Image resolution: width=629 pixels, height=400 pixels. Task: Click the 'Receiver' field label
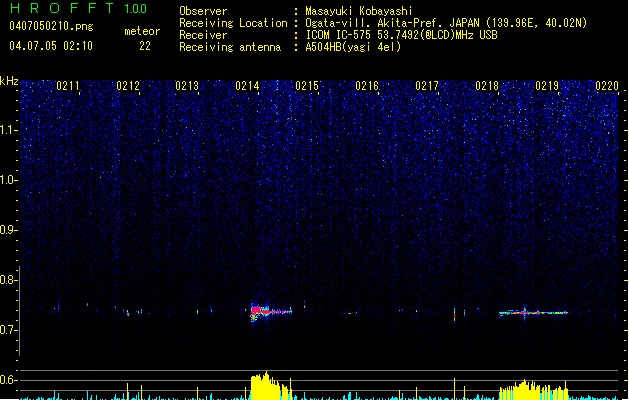(x=203, y=35)
